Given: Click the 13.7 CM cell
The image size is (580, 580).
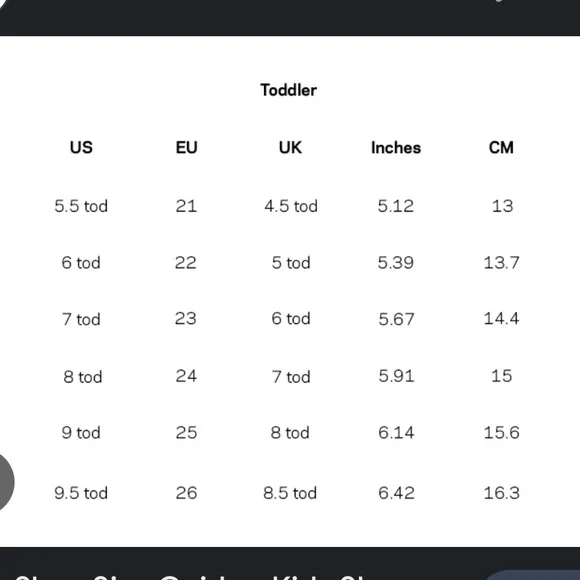Looking at the screenshot, I should tap(502, 263).
